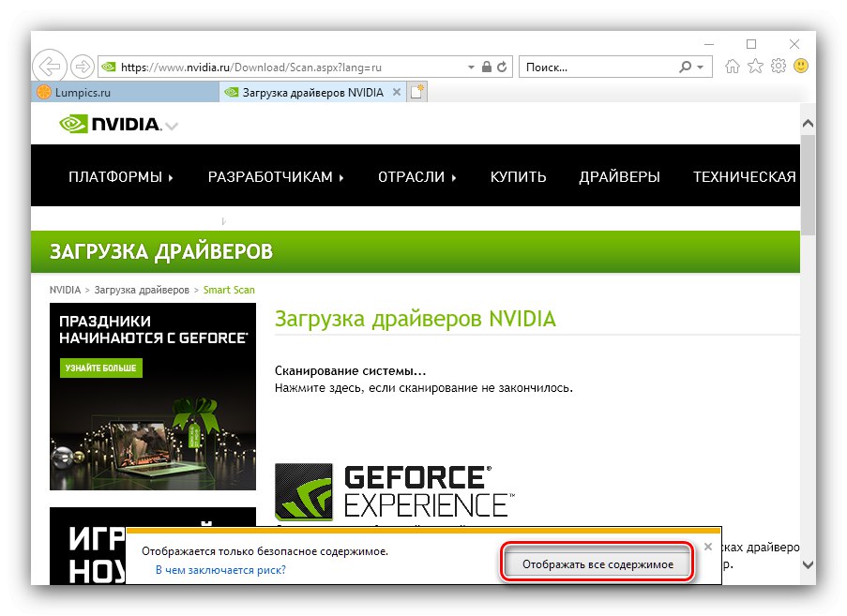
Task: Click the NVIDIA breadcrumb link
Action: pos(65,290)
